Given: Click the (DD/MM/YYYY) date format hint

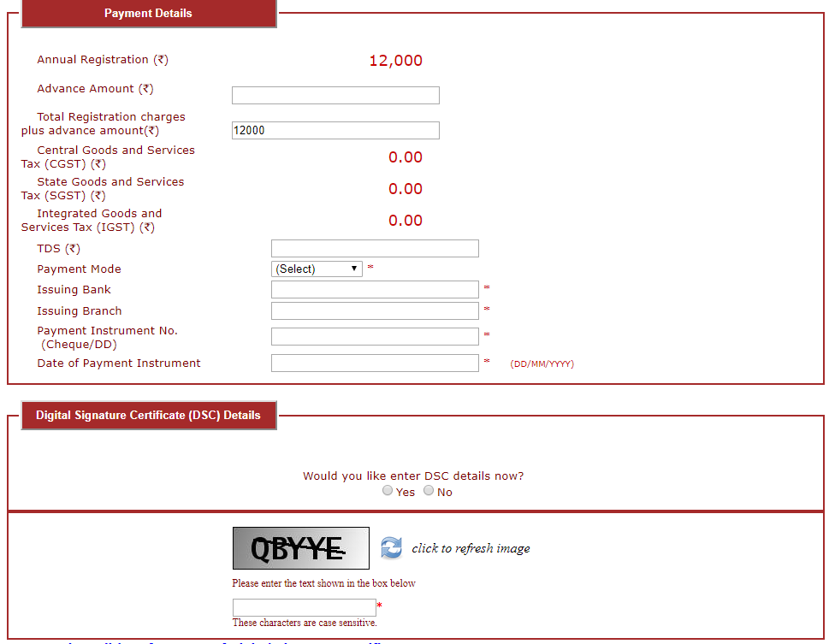Looking at the screenshot, I should [542, 363].
